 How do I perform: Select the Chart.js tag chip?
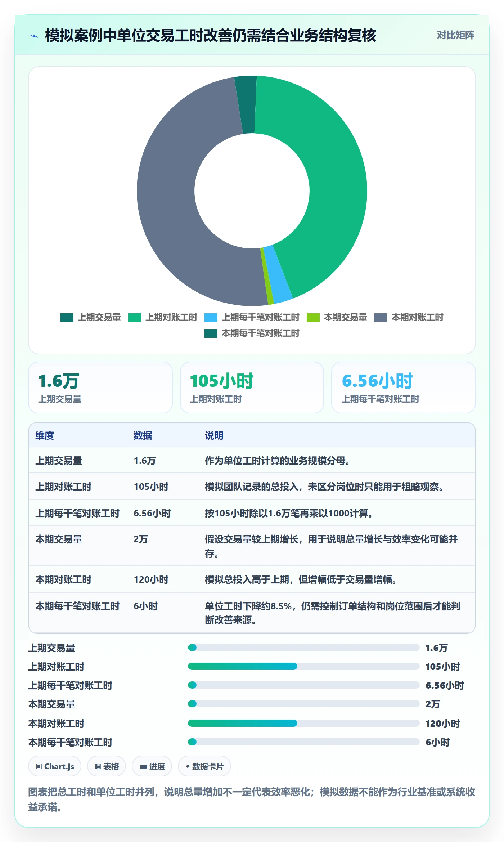(x=55, y=766)
